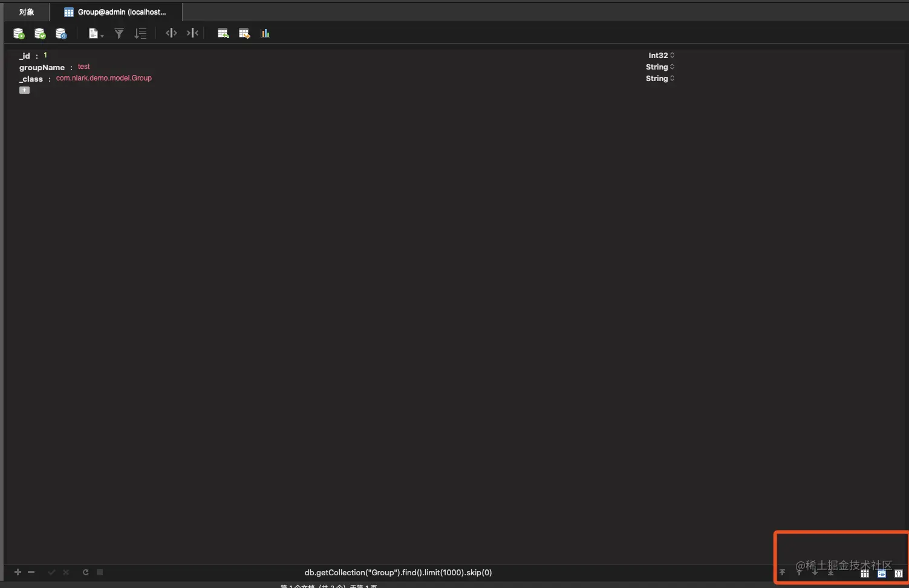Switch to Grid View
This screenshot has height=588, width=909.
click(x=865, y=573)
